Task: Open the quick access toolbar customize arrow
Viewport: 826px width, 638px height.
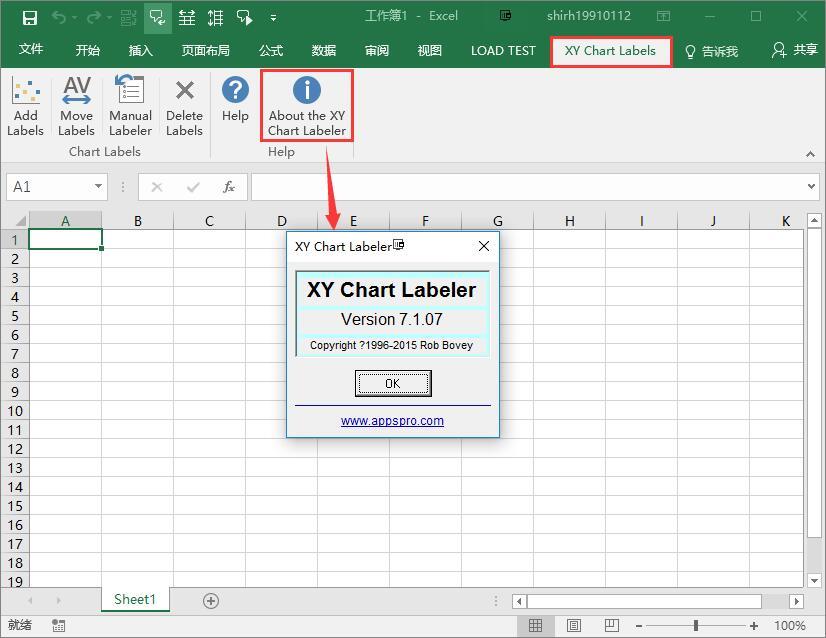Action: click(x=273, y=18)
